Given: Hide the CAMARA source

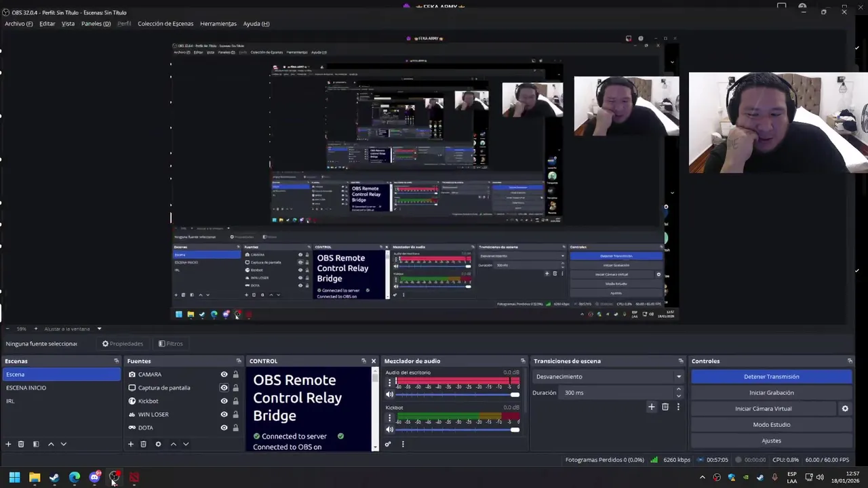Looking at the screenshot, I should click(224, 374).
